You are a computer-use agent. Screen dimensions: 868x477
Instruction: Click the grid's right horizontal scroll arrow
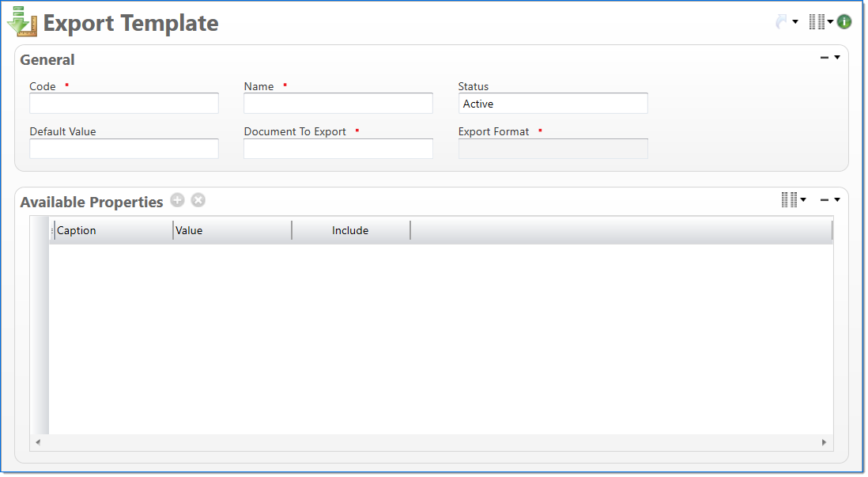click(x=824, y=442)
